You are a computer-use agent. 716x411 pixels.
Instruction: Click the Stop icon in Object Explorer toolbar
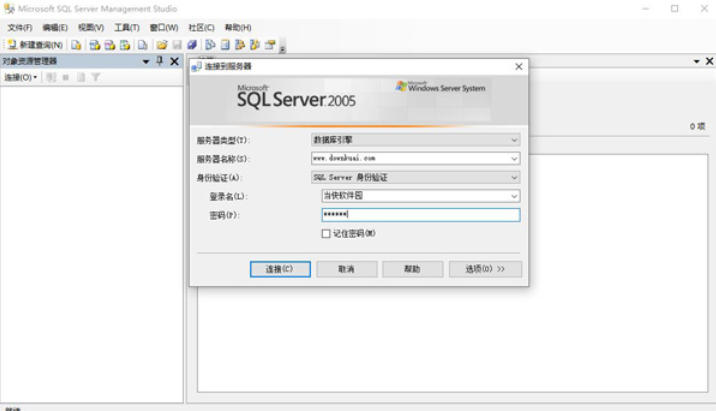66,77
